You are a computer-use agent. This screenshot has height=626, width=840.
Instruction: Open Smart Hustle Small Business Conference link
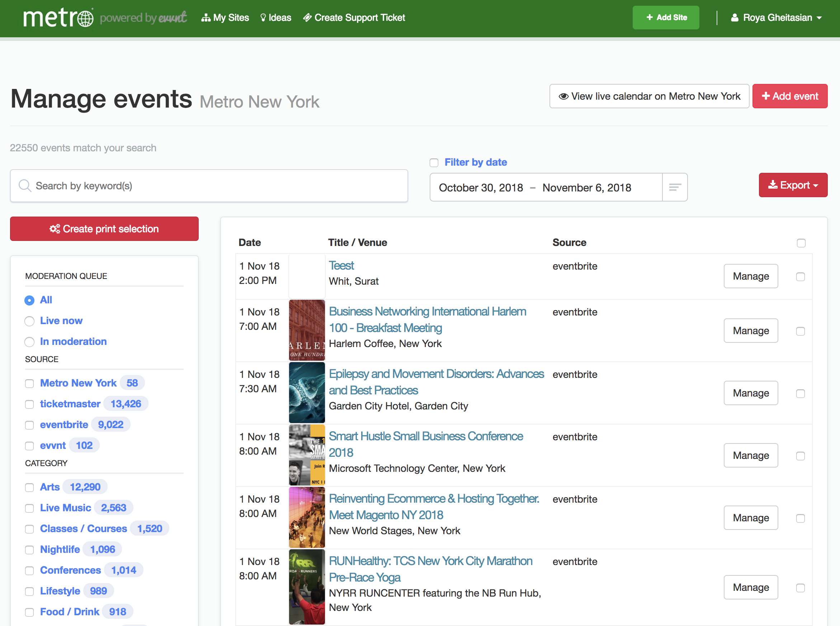tap(426, 444)
